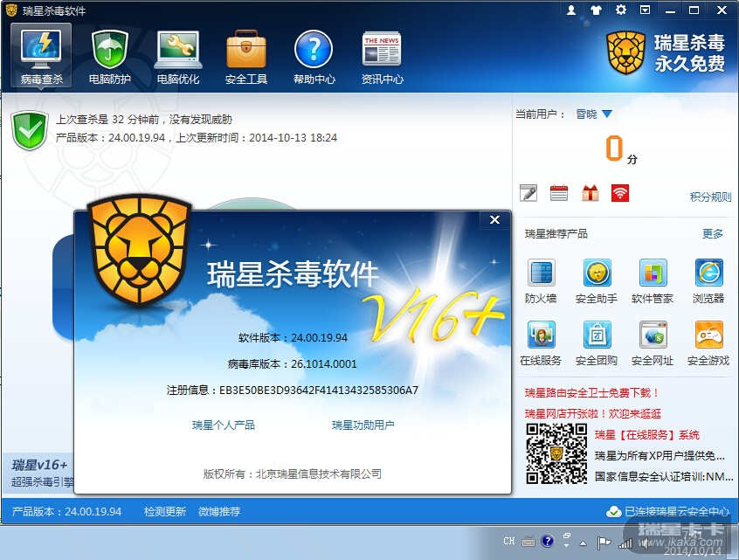The width and height of the screenshot is (739, 560).
Task: Click 微博推荐 in status bar
Action: tap(219, 512)
